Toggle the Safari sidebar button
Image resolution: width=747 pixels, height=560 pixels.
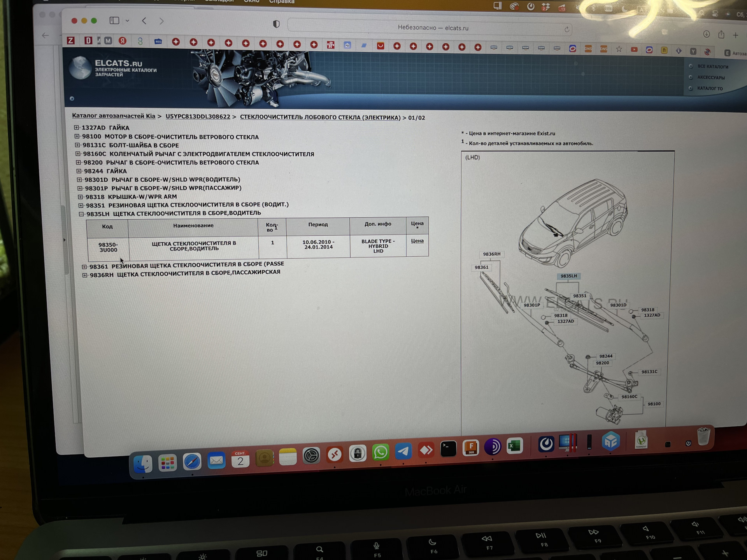[114, 21]
